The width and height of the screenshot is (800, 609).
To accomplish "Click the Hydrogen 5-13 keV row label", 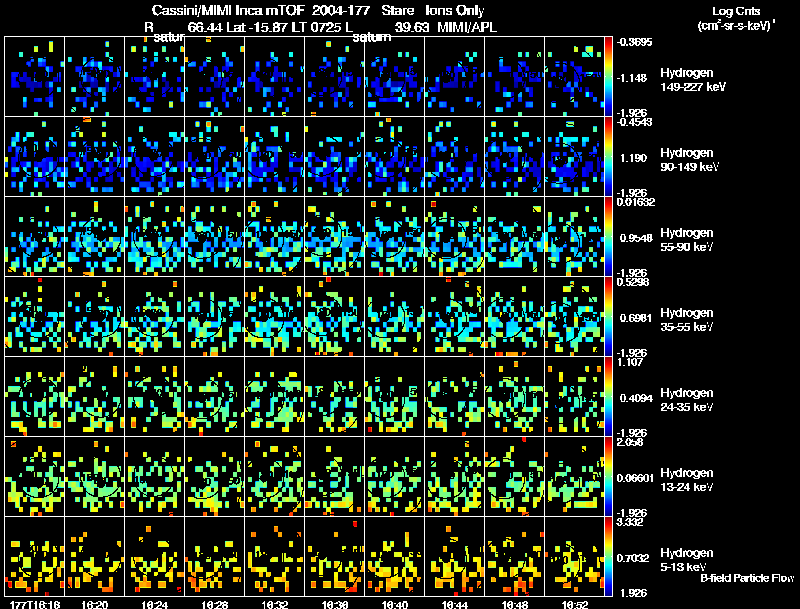I will [x=686, y=560].
